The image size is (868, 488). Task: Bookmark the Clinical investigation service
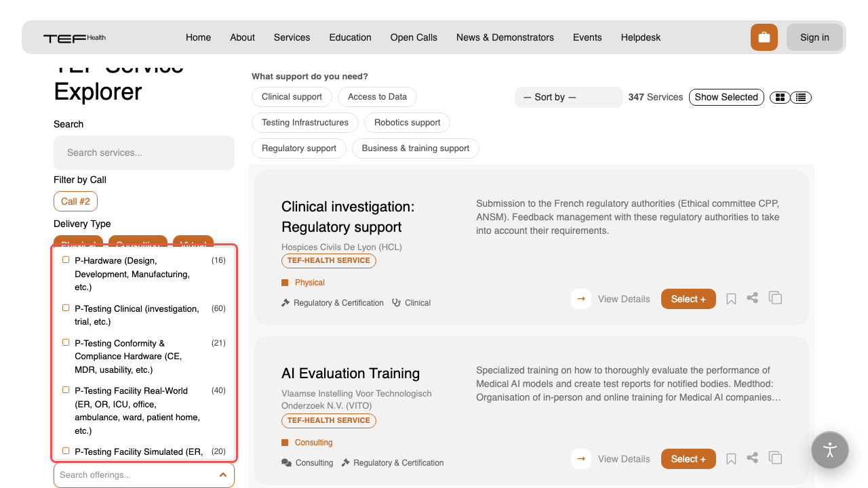(731, 299)
